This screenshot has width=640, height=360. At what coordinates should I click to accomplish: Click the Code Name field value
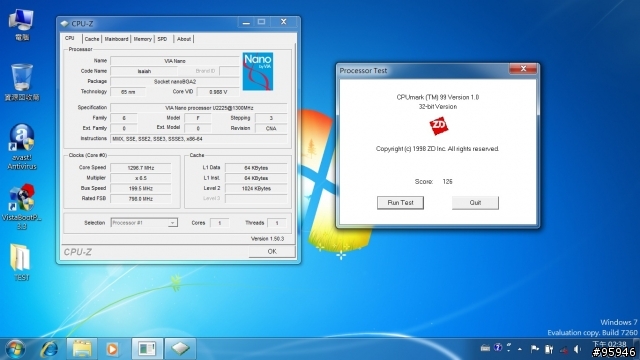point(144,71)
